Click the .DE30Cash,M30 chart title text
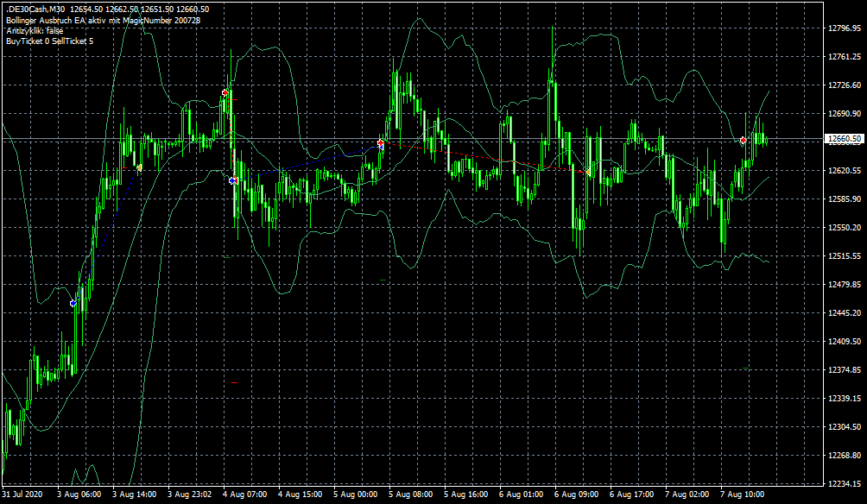 [36, 9]
